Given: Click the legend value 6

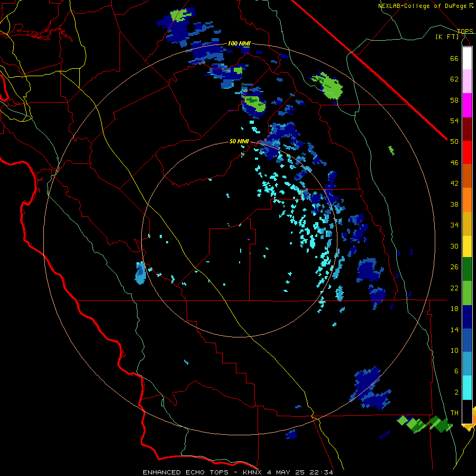Looking at the screenshot, I should pos(456,371).
